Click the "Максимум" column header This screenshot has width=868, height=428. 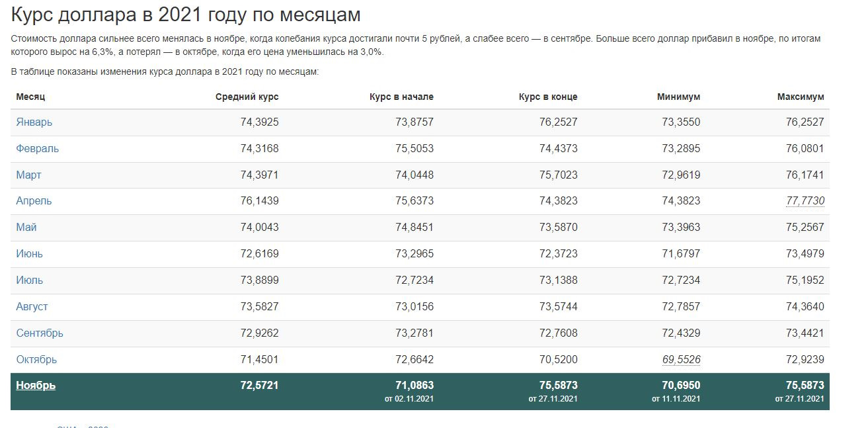801,97
